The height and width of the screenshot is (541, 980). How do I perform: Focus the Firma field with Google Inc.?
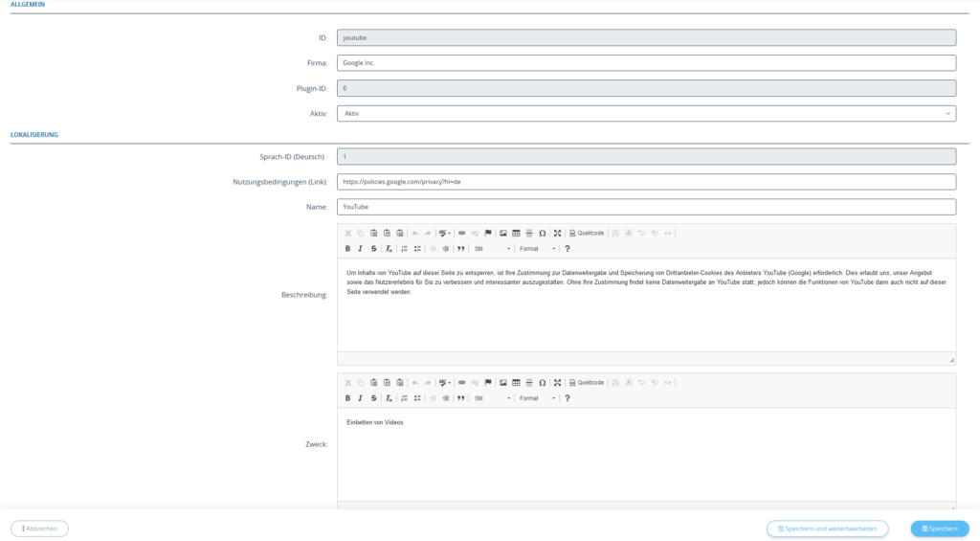(646, 63)
